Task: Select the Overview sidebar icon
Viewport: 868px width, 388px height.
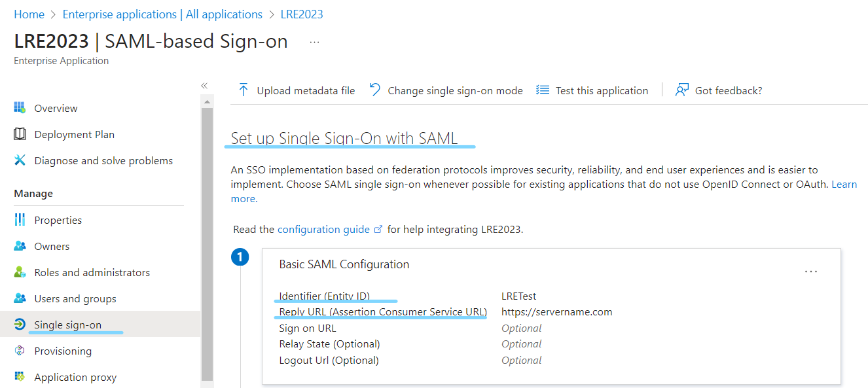Action: pyautogui.click(x=20, y=107)
